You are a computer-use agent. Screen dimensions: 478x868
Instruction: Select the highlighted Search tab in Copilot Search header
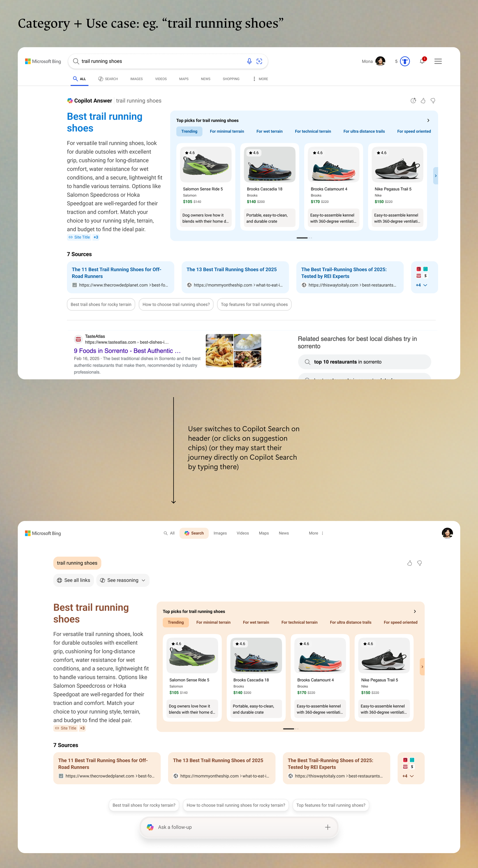194,533
